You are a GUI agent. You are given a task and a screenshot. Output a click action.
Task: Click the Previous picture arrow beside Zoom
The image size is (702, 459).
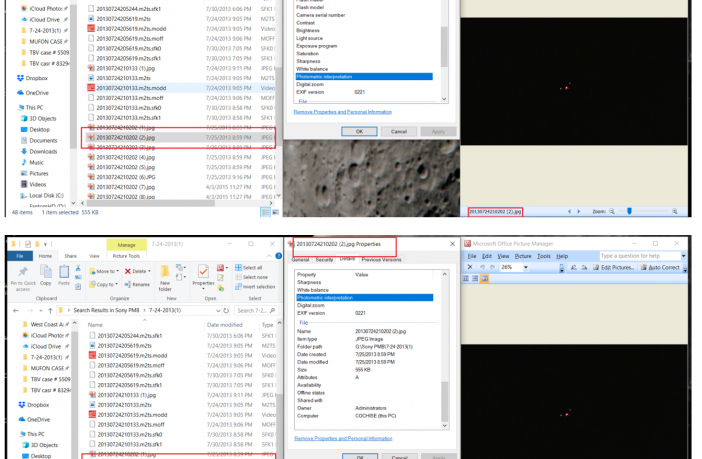click(x=569, y=211)
